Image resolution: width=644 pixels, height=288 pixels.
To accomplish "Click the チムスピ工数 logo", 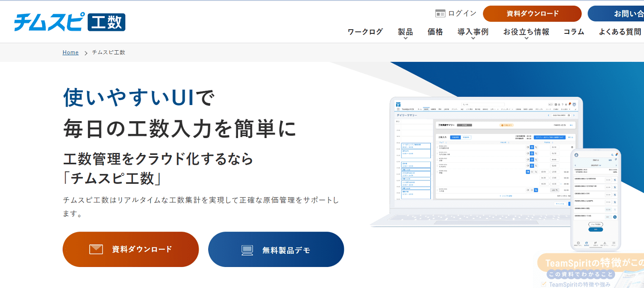I will pos(69,22).
